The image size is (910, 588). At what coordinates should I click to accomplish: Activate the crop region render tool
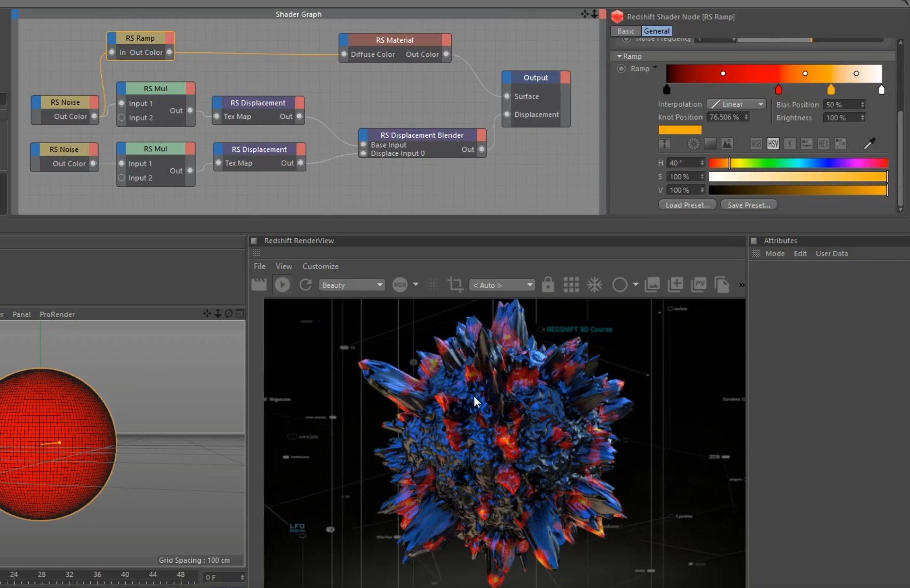[x=455, y=285]
